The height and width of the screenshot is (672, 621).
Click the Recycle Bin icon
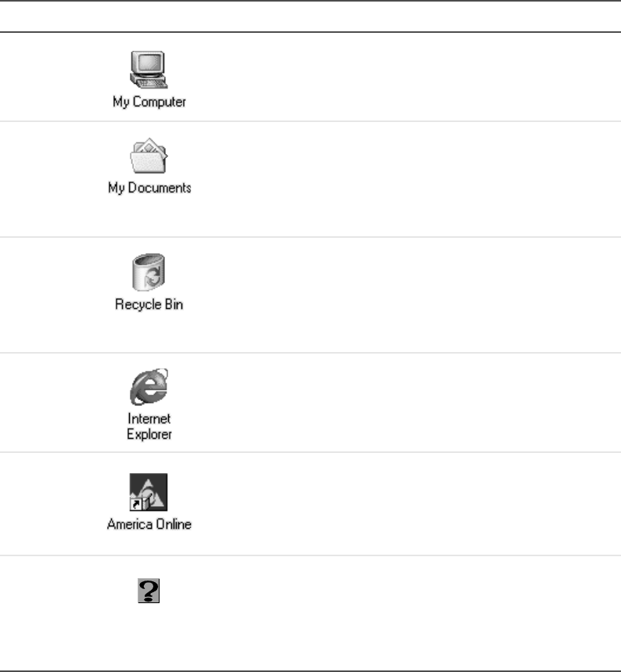pyautogui.click(x=149, y=272)
